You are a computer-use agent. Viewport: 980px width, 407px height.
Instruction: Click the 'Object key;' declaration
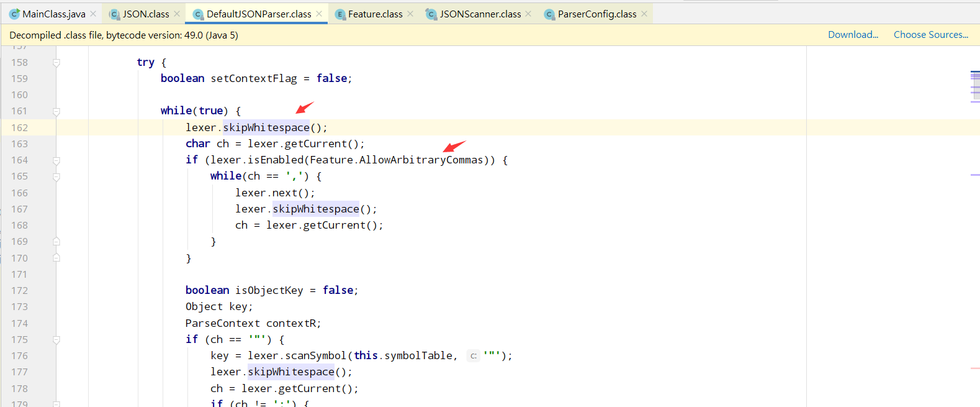[219, 306]
